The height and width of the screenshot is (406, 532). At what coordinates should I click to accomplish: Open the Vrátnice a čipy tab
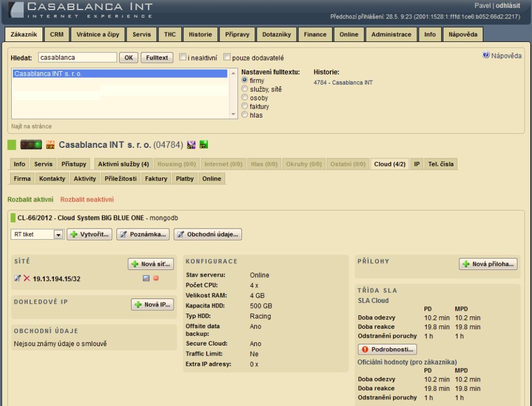point(97,34)
